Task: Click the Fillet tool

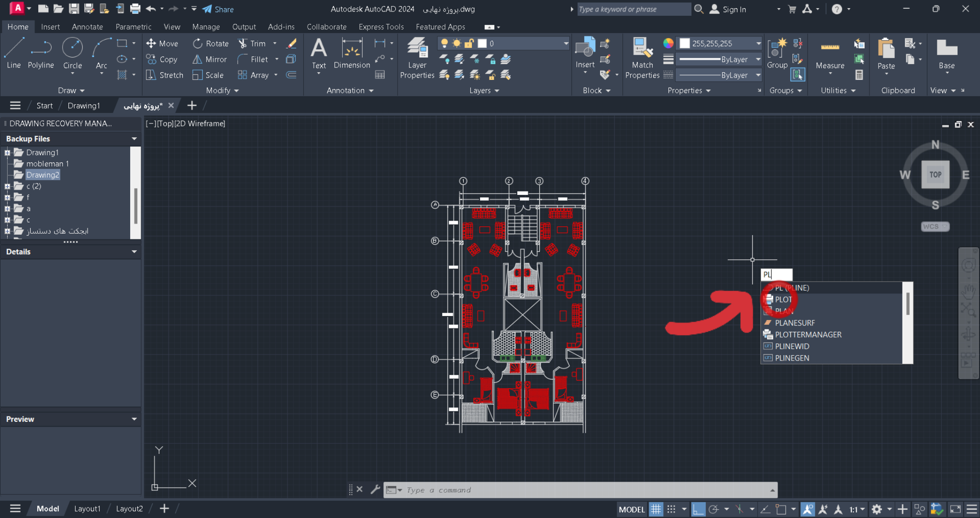Action: tap(253, 59)
